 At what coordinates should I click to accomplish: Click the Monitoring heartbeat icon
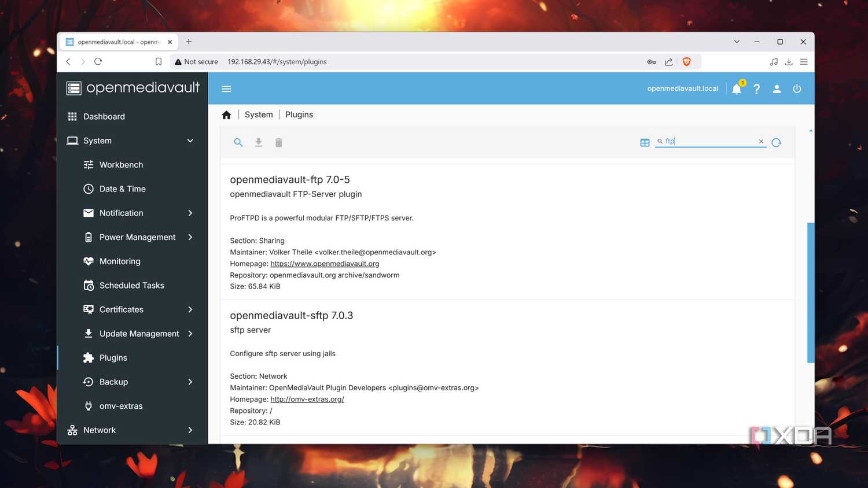tap(89, 261)
